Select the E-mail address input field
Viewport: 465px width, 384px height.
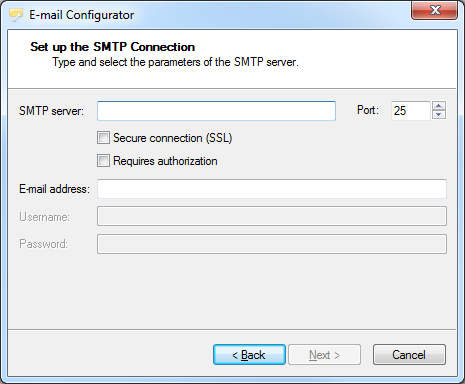[x=272, y=189]
